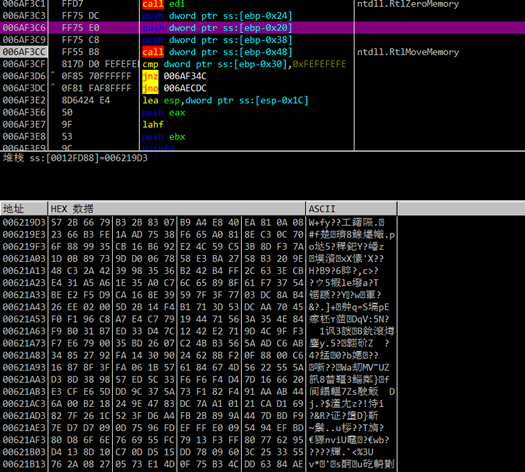The height and width of the screenshot is (472, 525).
Task: Click the push eax instruction
Action: 164,112
